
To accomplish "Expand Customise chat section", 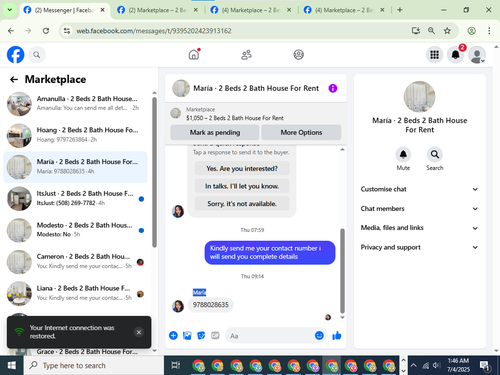I will tap(419, 189).
